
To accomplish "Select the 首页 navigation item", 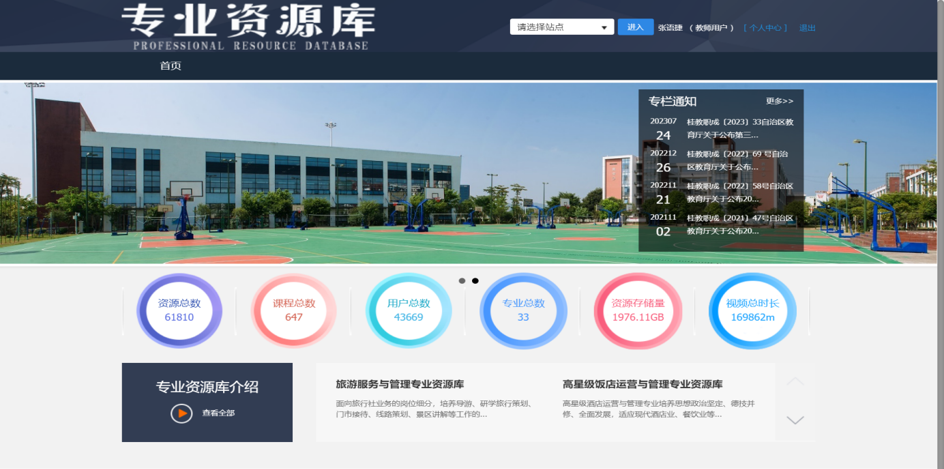I will (170, 66).
